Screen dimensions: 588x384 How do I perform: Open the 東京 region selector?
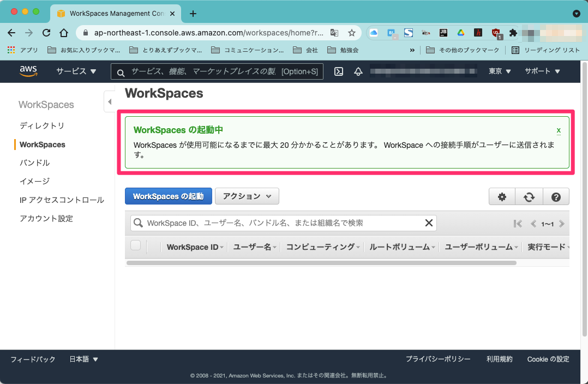pyautogui.click(x=499, y=71)
